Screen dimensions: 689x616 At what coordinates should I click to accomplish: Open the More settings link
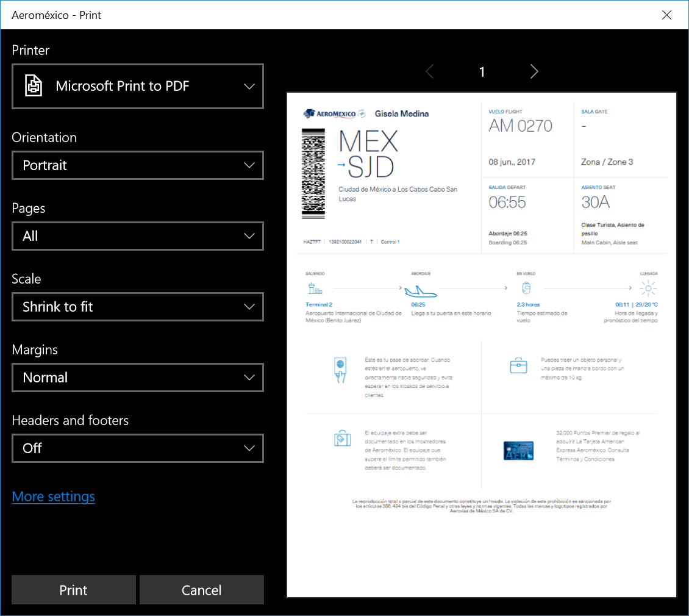click(54, 496)
